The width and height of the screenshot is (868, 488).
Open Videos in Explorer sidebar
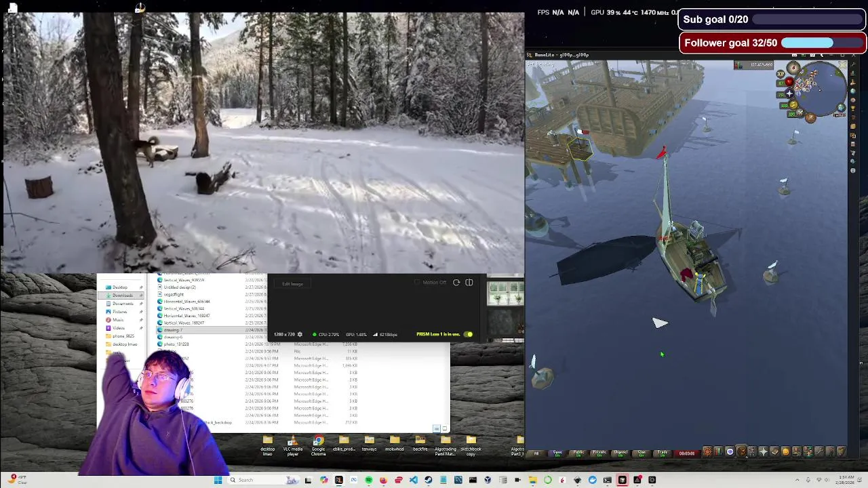tap(119, 328)
